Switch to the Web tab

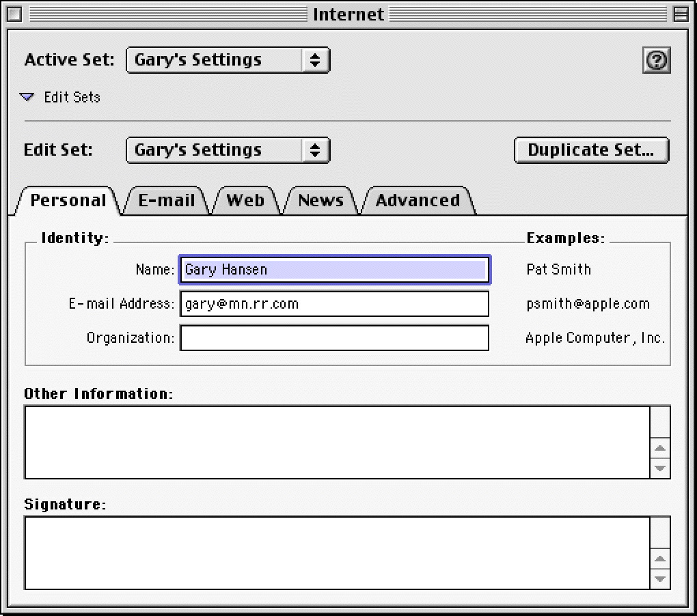pos(245,201)
